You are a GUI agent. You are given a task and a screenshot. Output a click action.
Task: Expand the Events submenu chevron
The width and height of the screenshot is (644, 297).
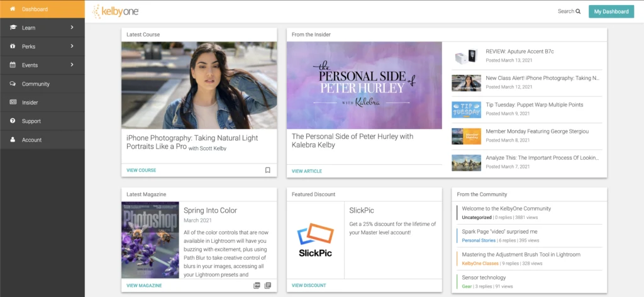coord(72,65)
